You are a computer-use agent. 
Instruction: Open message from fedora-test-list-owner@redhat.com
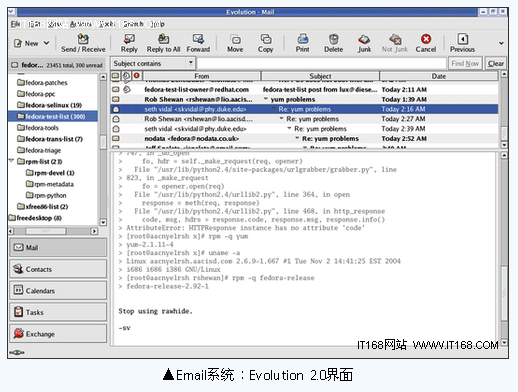pyautogui.click(x=304, y=89)
